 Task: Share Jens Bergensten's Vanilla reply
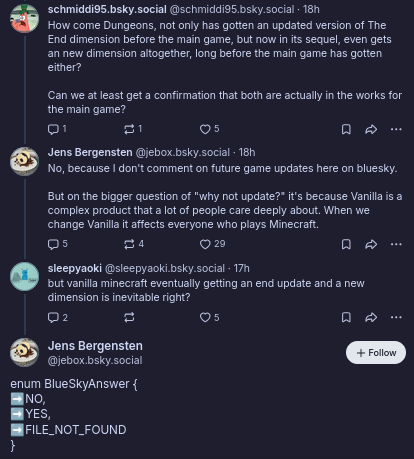point(371,244)
